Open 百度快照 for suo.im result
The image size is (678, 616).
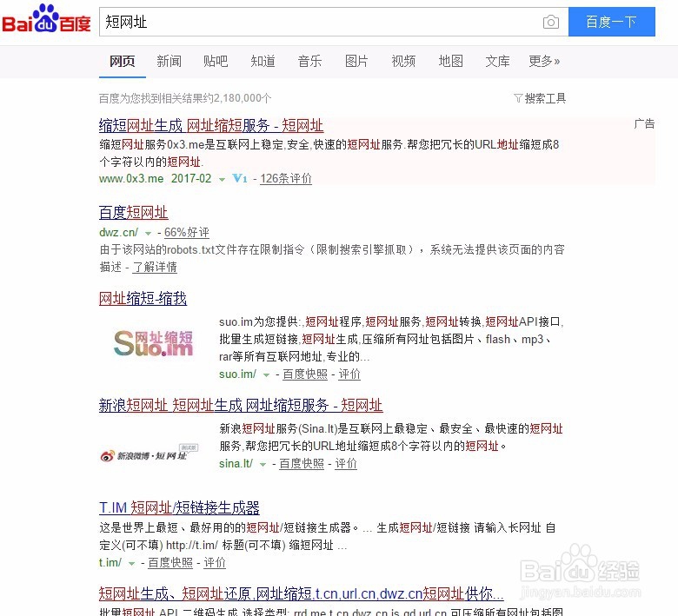(305, 374)
